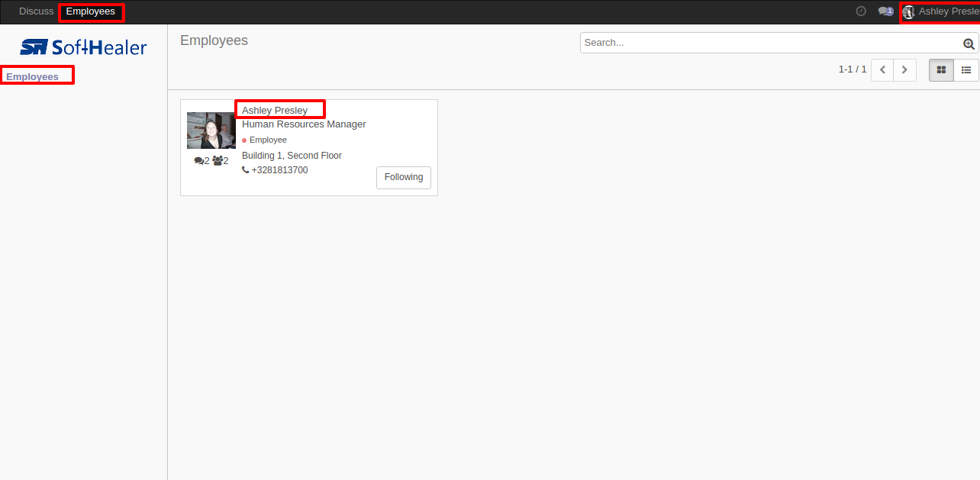Switch to list view

(x=966, y=69)
